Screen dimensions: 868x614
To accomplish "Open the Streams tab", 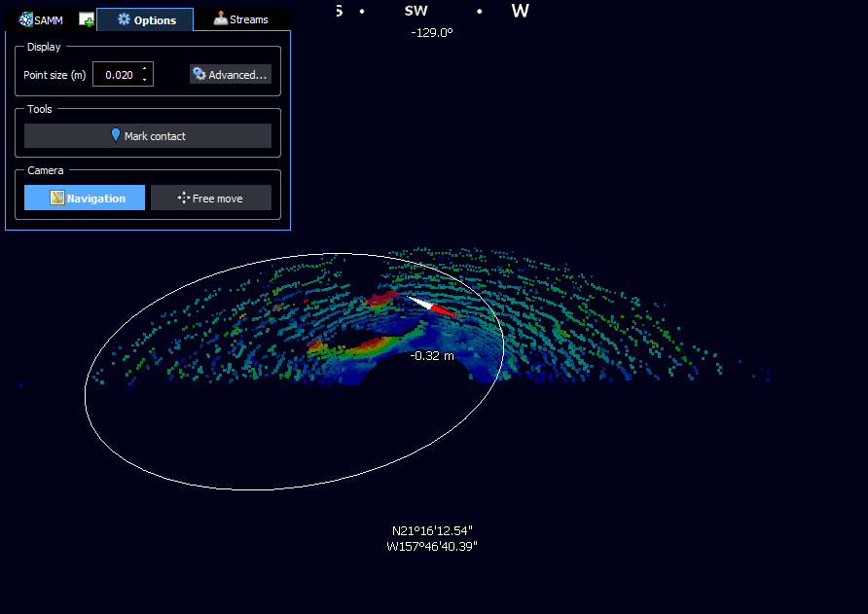I will tap(241, 19).
